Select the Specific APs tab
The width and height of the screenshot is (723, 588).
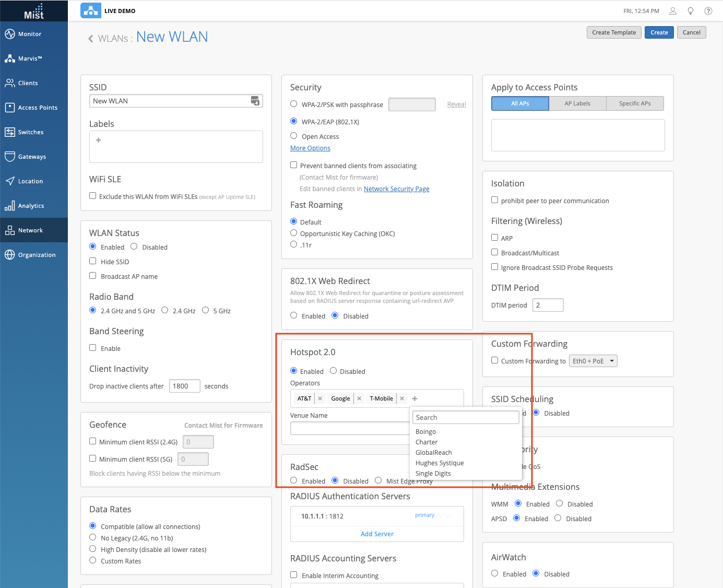pos(635,103)
